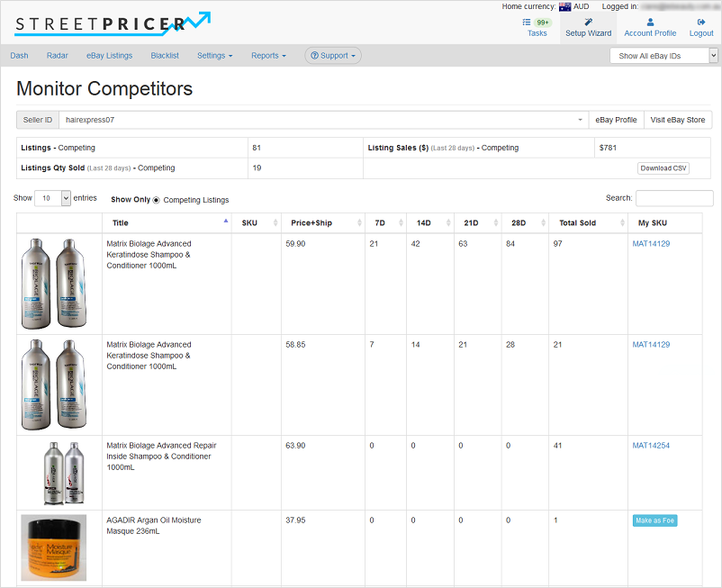Sort by Total Sold column
Screen dimensions: 722x588
pyautogui.click(x=621, y=223)
